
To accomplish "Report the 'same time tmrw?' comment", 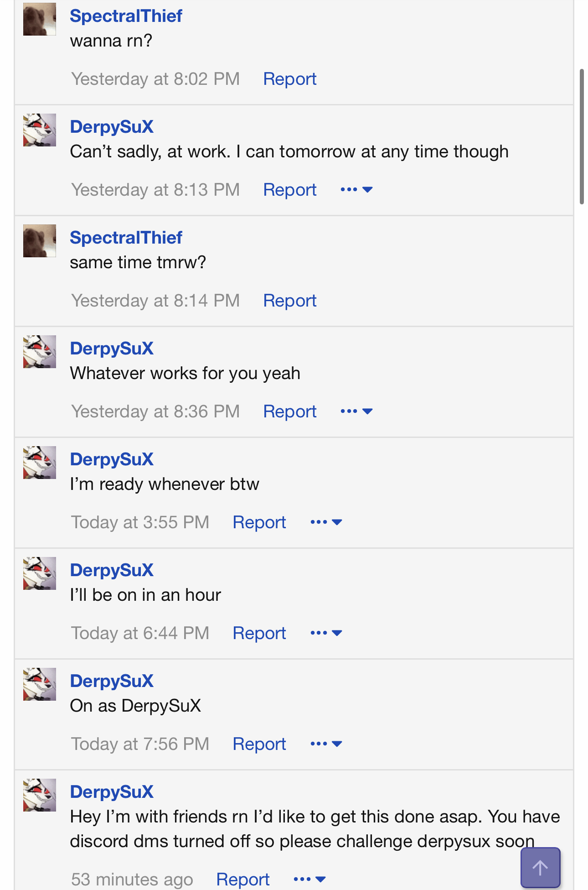I will [289, 301].
